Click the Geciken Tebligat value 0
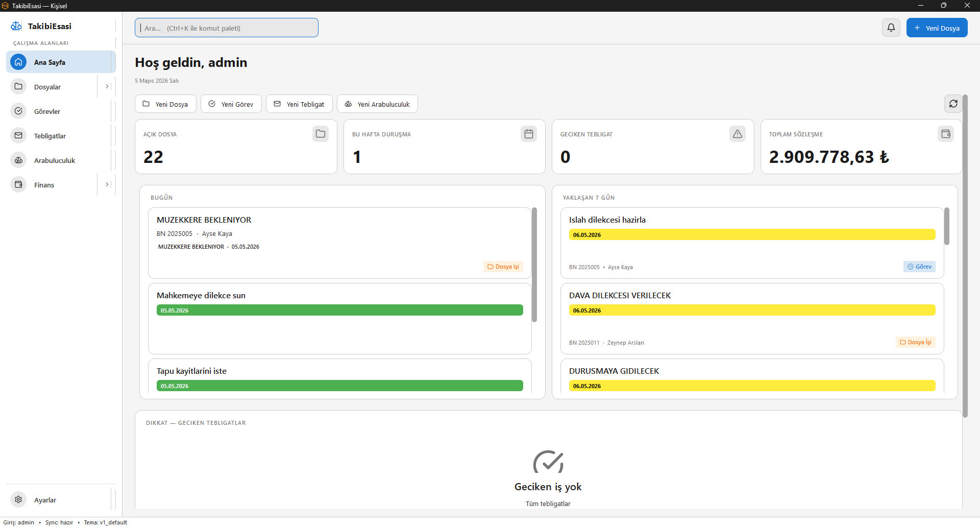This screenshot has width=980, height=527. point(566,157)
